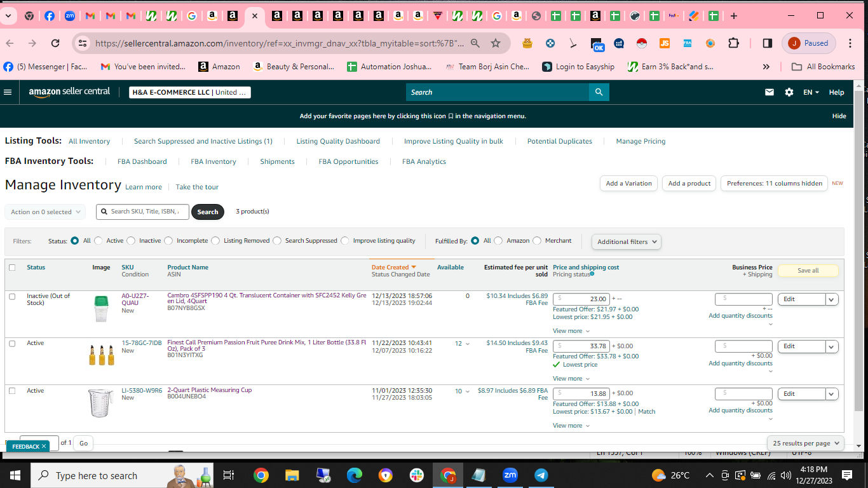
Task: Click the Passion Fruit Puree product thumbnail
Action: point(101,355)
